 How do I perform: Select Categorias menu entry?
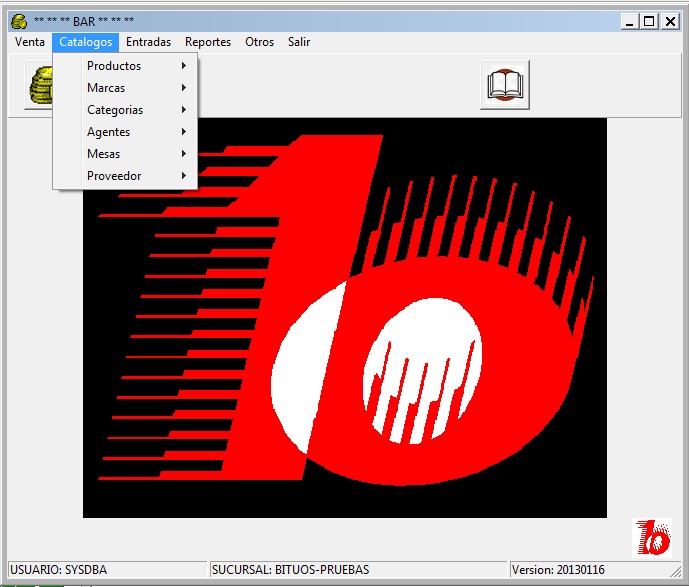125,110
